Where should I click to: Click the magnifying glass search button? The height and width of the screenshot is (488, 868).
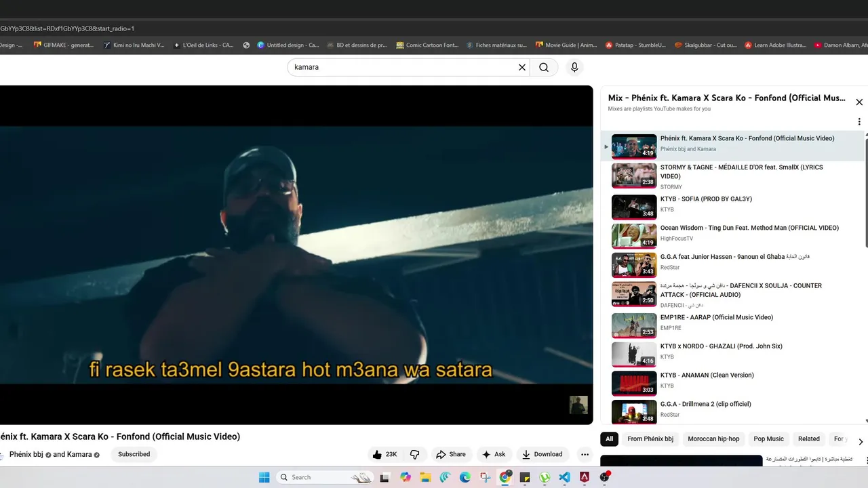coord(544,67)
